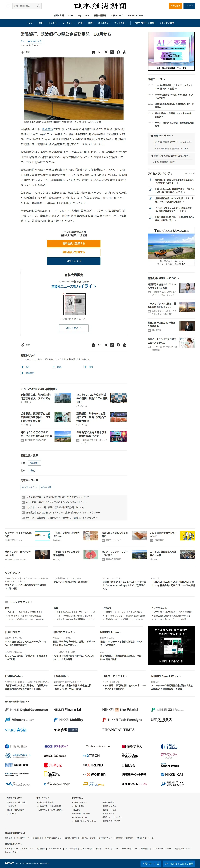Click the AI×変革 conference ad banner
This screenshot has width=200, height=868.
(171, 51)
